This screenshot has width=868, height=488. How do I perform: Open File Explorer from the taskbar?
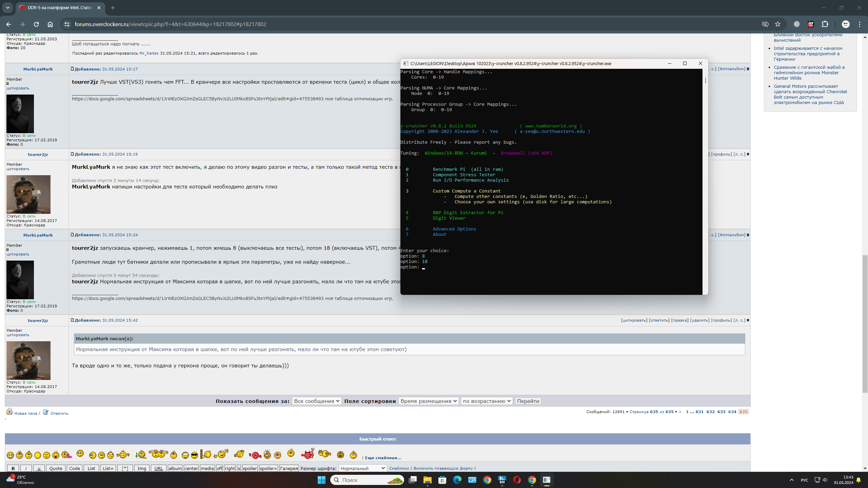(427, 480)
